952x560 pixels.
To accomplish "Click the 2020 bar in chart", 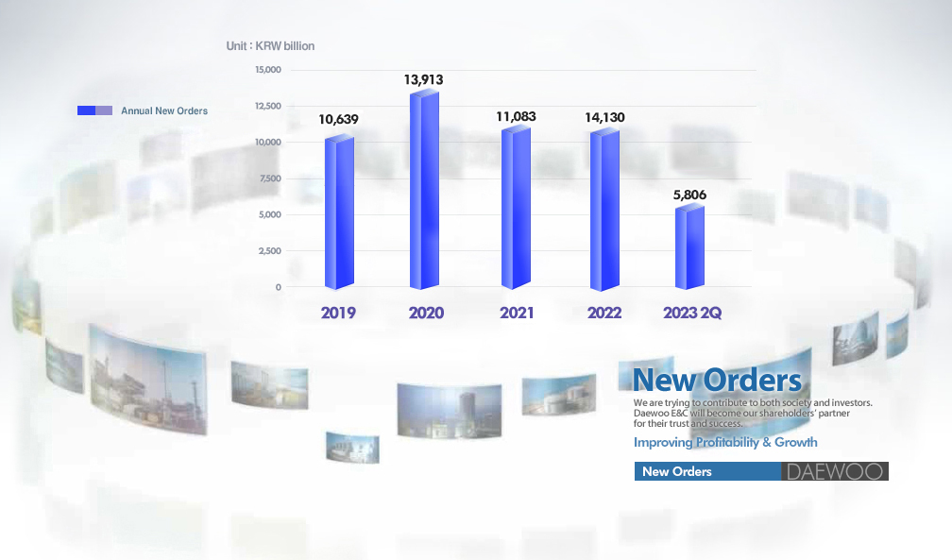I will click(424, 190).
